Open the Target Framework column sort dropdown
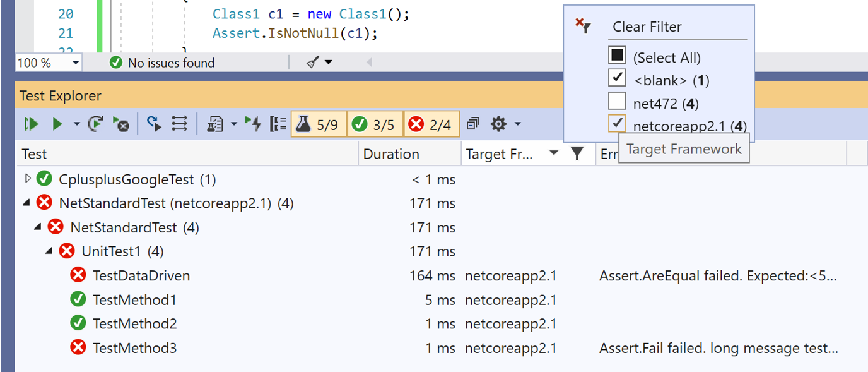Image resolution: width=868 pixels, height=372 pixels. tap(553, 153)
